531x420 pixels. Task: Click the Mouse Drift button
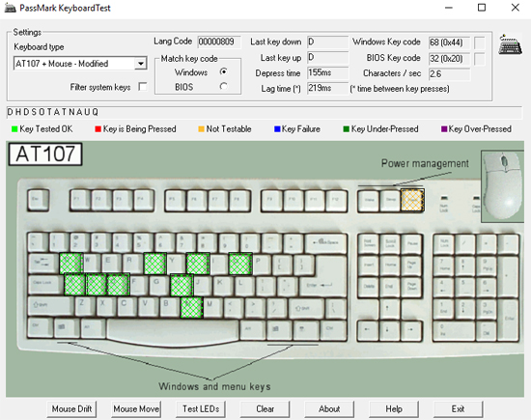tap(71, 409)
